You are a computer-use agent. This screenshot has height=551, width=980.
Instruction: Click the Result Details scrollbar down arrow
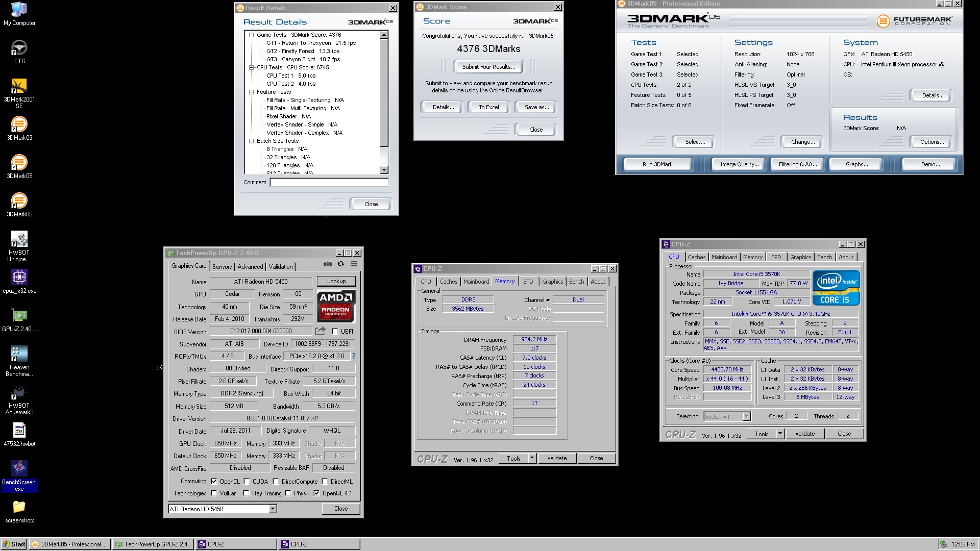[x=384, y=170]
